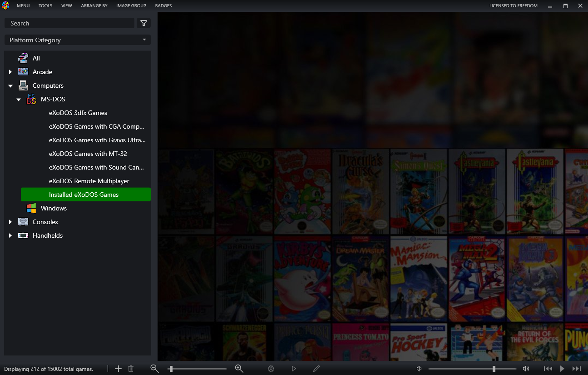Collapse the MS-DOS tree node
This screenshot has width=588, height=375.
coord(19,99)
